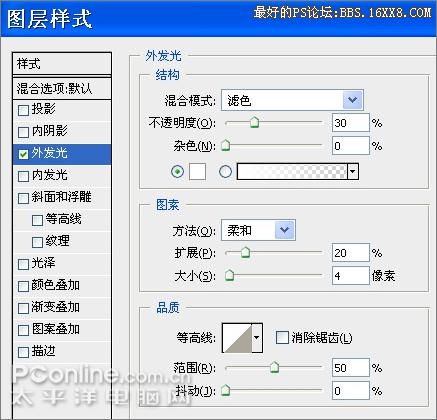Open the gradient preview bar editor
This screenshot has height=420, width=437.
click(x=292, y=172)
